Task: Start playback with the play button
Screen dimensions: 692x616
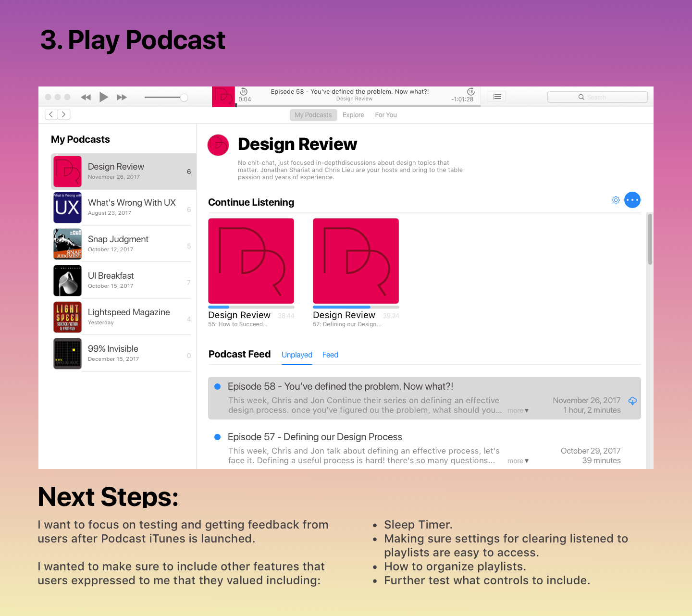Action: [x=103, y=97]
